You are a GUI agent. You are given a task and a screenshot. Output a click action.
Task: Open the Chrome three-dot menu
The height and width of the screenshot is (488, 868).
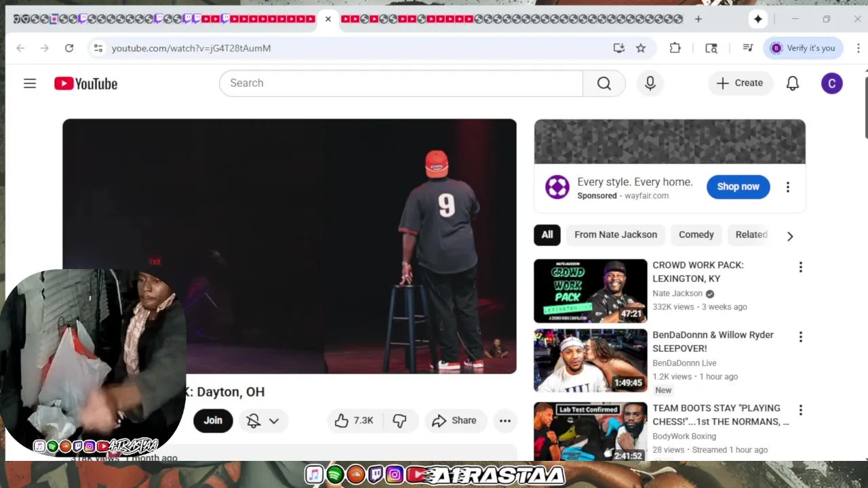tap(858, 48)
